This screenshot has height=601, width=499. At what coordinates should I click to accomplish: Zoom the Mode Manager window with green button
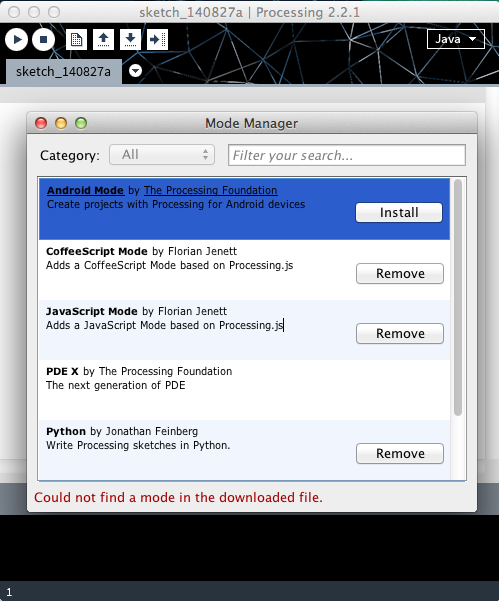click(x=81, y=123)
